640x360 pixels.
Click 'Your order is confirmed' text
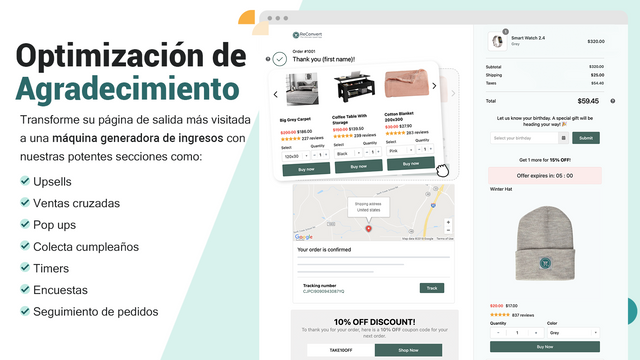[324, 249]
